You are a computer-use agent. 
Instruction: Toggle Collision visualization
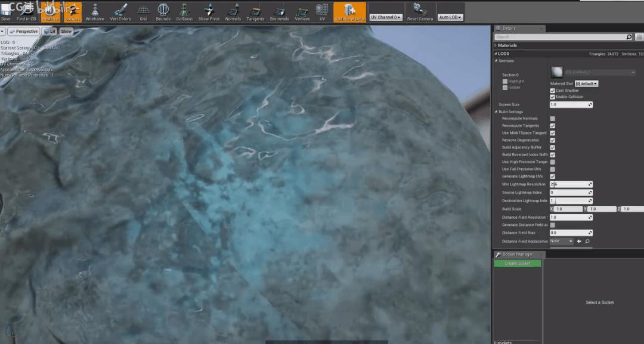pos(184,12)
